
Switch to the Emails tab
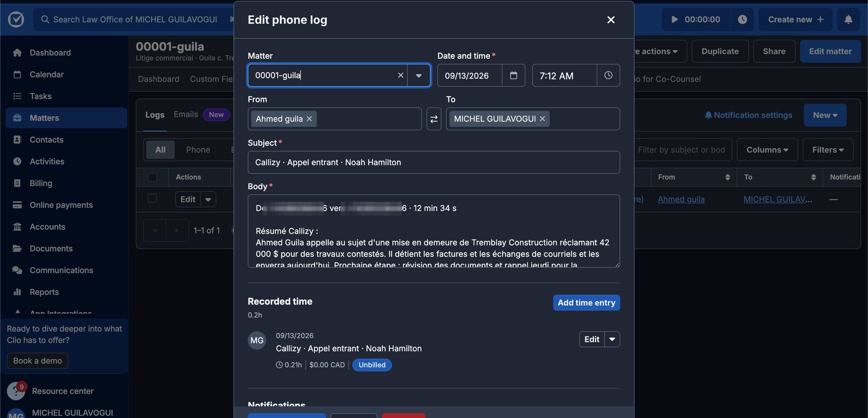186,115
